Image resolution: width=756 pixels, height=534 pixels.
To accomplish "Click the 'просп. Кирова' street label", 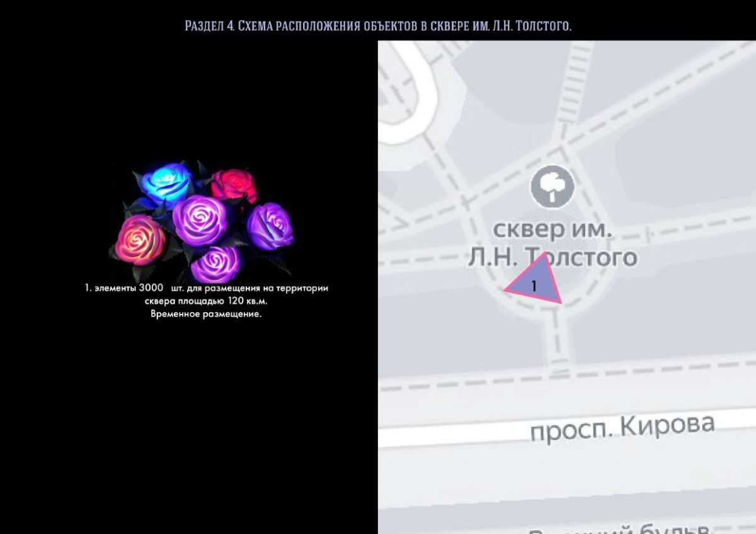I will click(622, 428).
